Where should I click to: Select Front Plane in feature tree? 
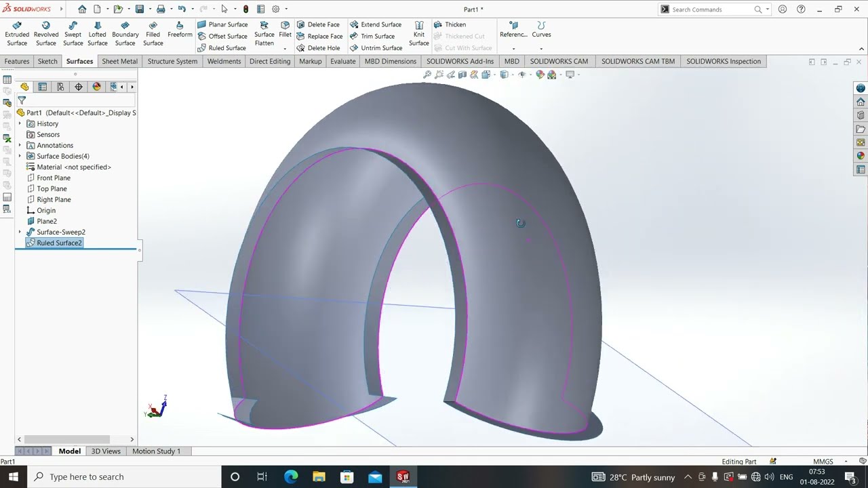pyautogui.click(x=54, y=178)
